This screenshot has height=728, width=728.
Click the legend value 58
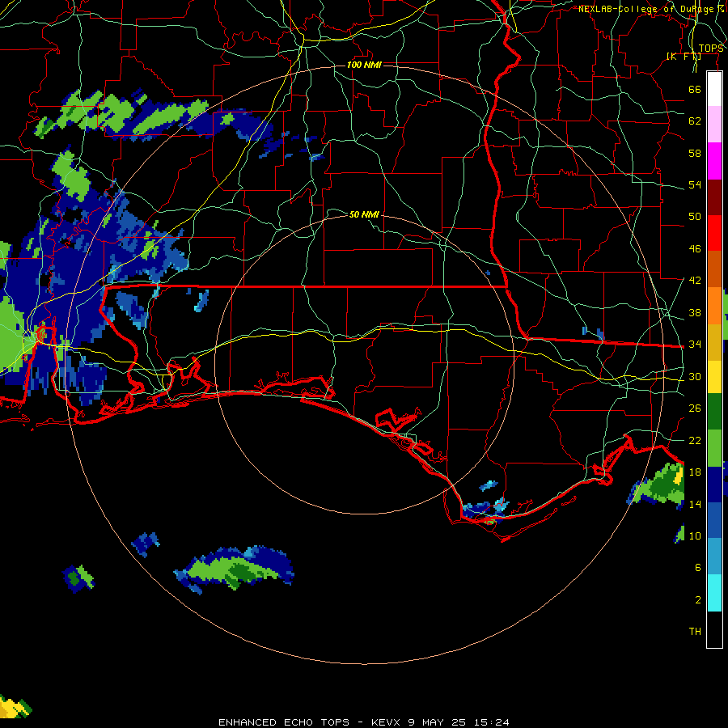point(695,153)
